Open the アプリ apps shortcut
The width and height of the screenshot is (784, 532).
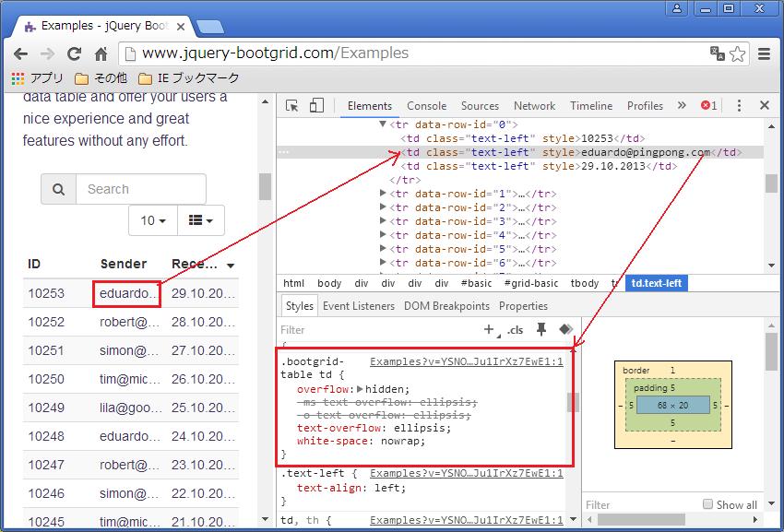[37, 78]
